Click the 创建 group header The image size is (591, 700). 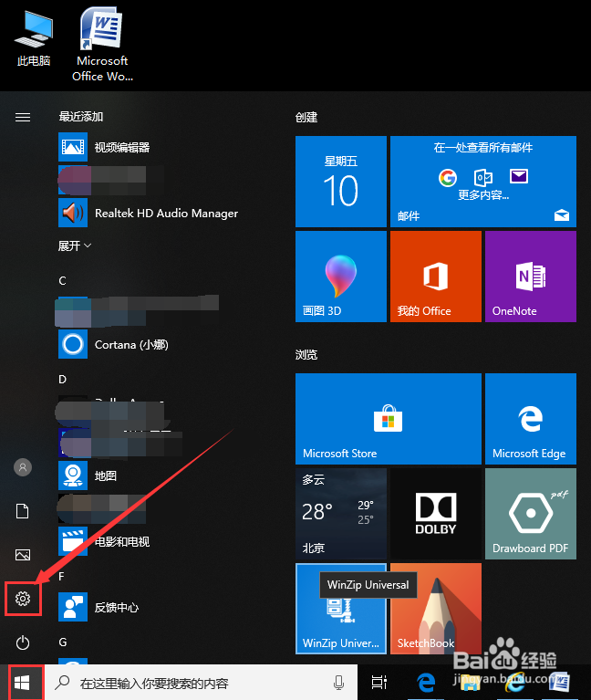coord(306,118)
